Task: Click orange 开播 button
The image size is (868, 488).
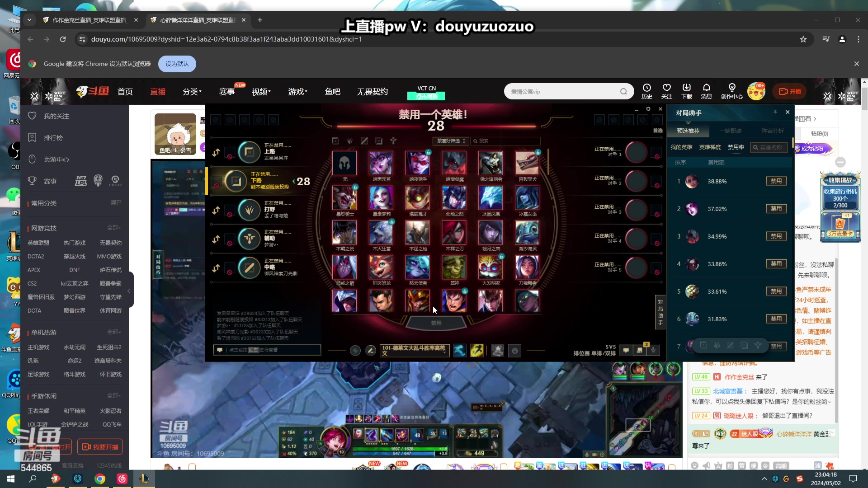Action: pyautogui.click(x=790, y=92)
